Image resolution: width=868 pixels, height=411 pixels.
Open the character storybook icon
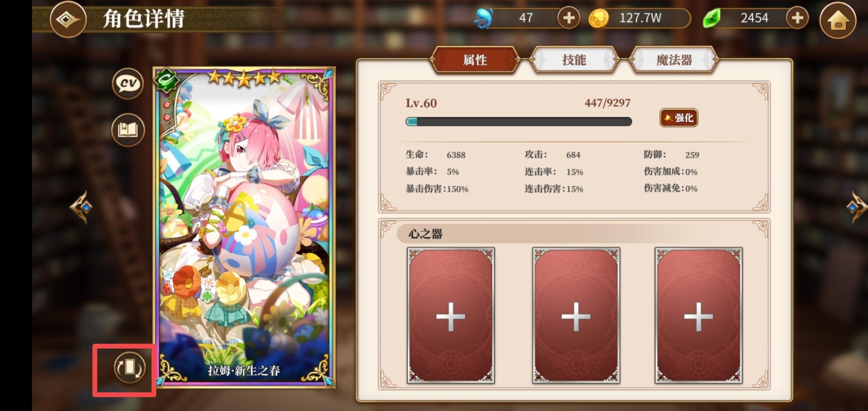pyautogui.click(x=128, y=130)
